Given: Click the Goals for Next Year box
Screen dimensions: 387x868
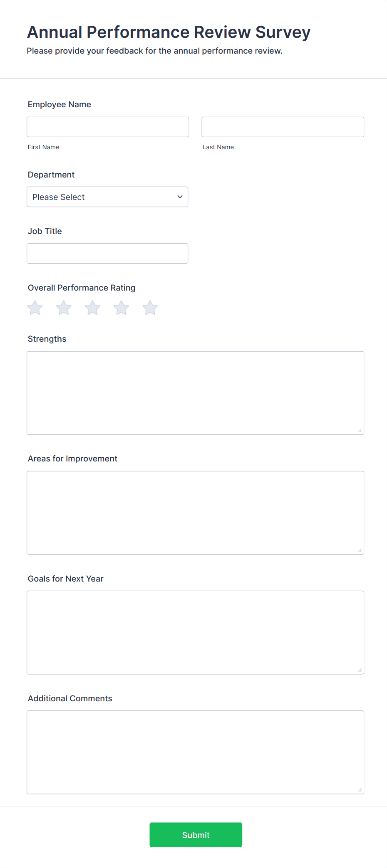Looking at the screenshot, I should click(x=195, y=632).
